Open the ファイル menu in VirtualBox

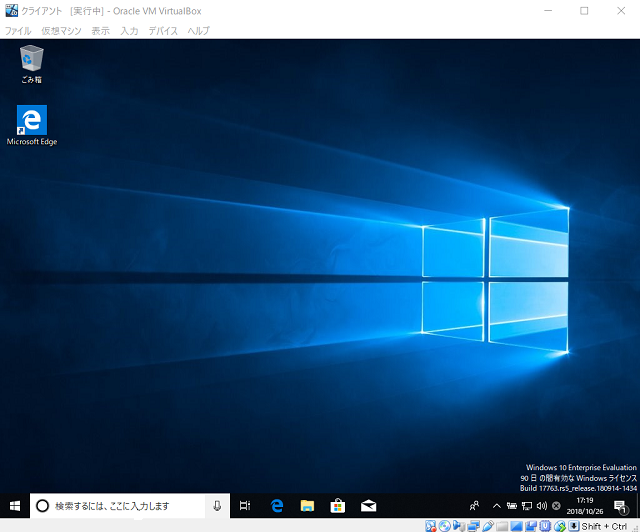18,31
